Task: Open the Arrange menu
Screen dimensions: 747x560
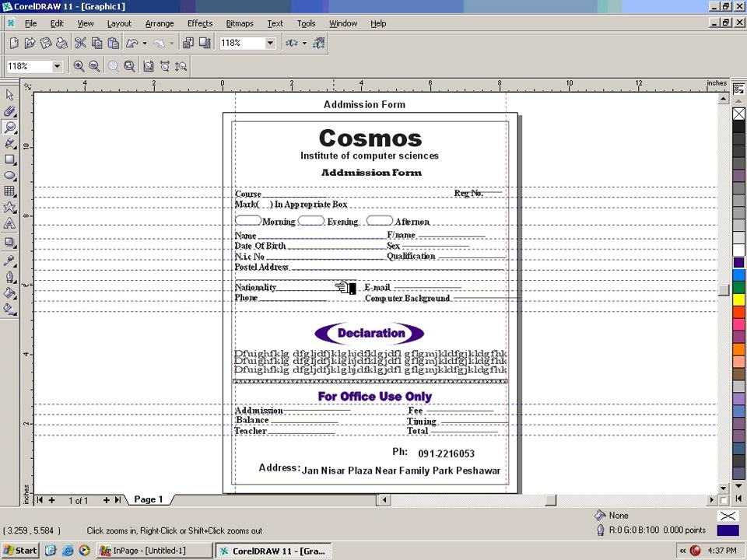Action: click(160, 23)
